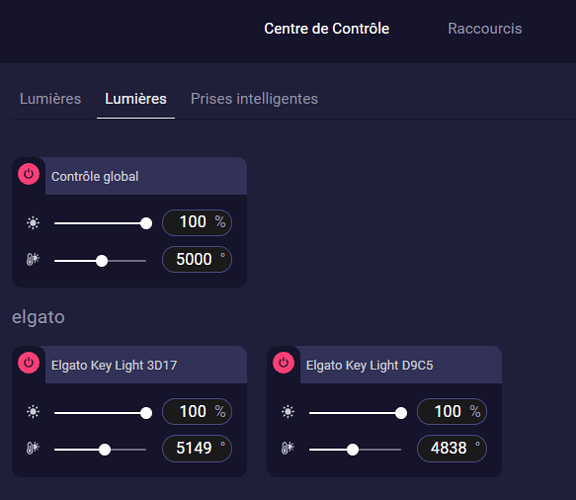Switch to the Raccourcis tab
The width and height of the screenshot is (576, 500).
pos(485,29)
